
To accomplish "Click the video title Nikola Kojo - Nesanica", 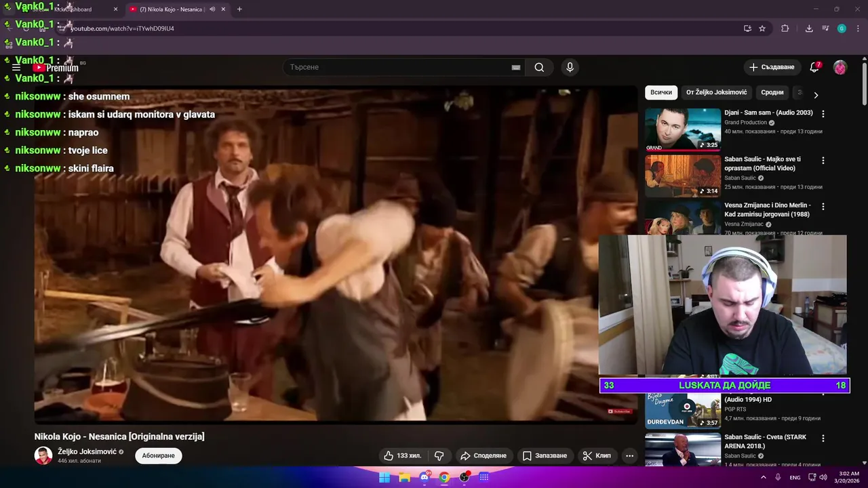I will [119, 436].
